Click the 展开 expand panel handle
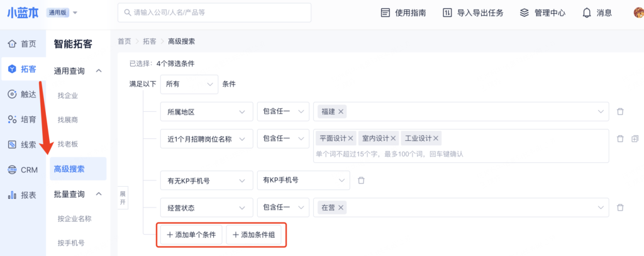This screenshot has width=644, height=256. pos(123,199)
